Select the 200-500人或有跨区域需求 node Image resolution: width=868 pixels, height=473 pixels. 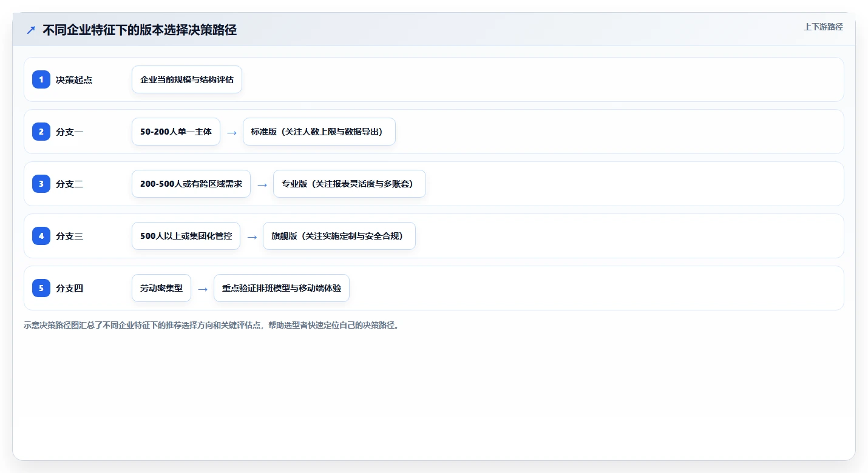191,184
